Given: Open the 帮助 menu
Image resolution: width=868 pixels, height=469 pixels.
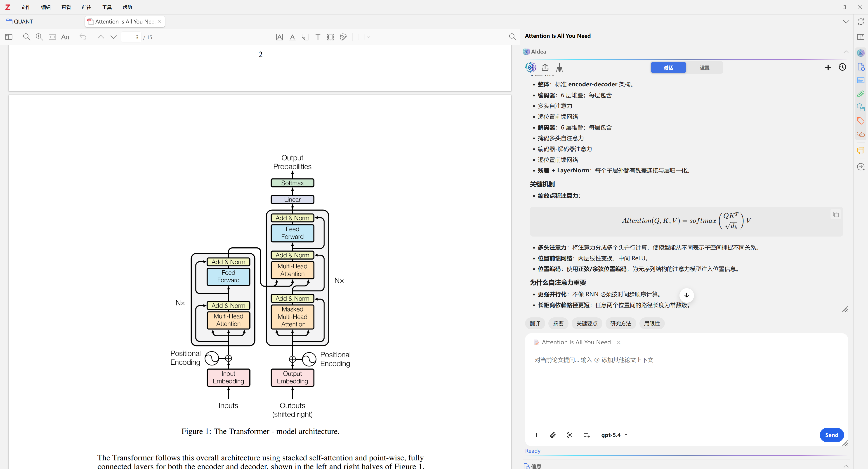Looking at the screenshot, I should (127, 7).
